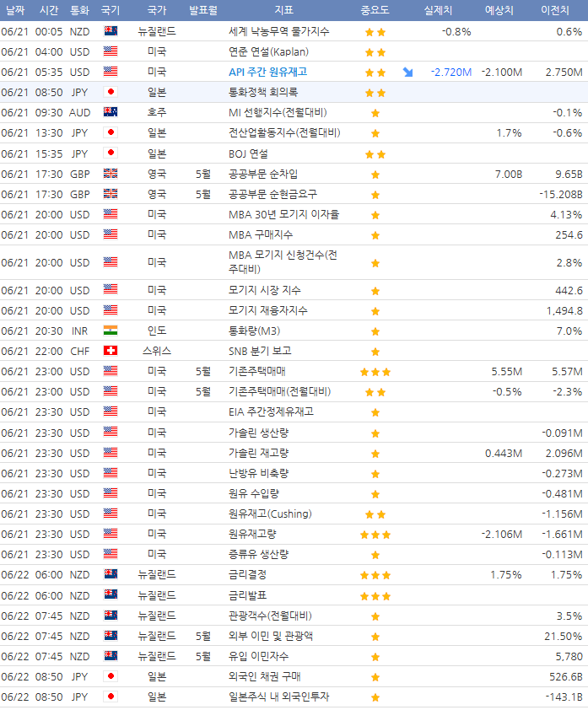This screenshot has width=588, height=710.
Task: Click the 날짜 column header
Action: tap(15, 10)
